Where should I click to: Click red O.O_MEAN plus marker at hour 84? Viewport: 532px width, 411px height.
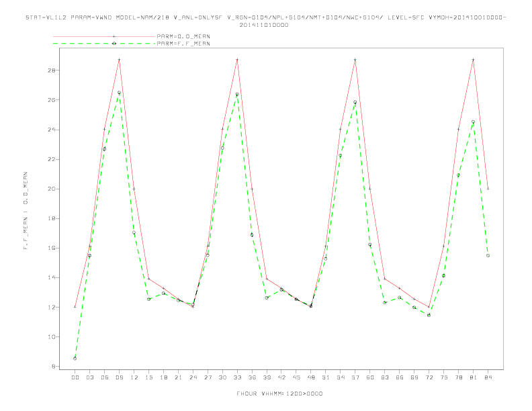point(488,189)
